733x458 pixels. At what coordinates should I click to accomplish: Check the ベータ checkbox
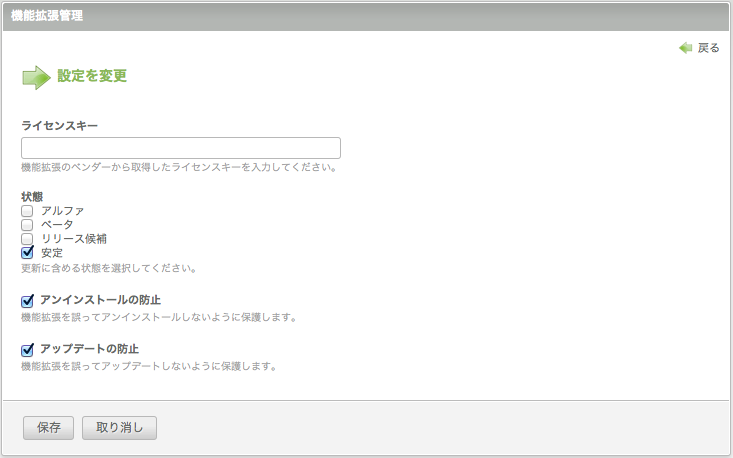click(27, 225)
